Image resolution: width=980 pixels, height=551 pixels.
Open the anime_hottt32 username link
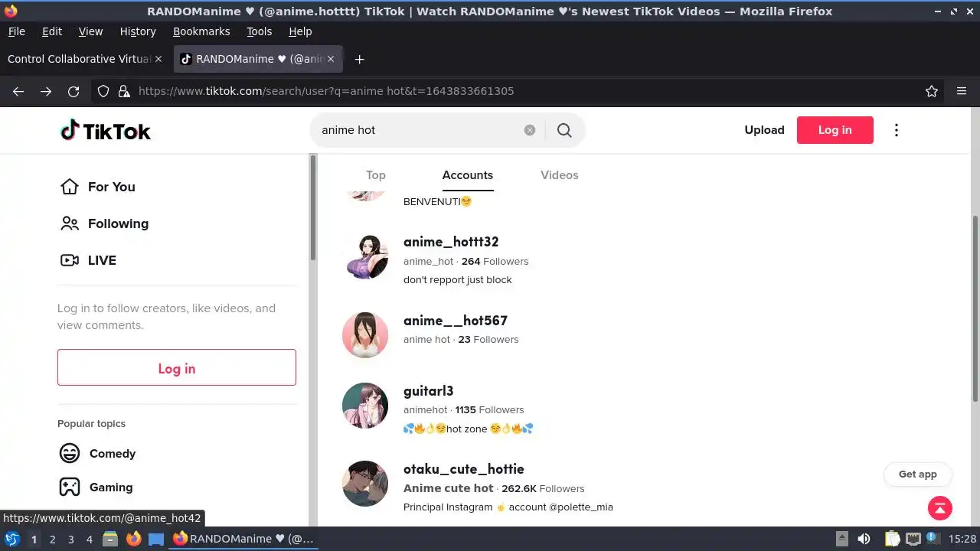(451, 242)
